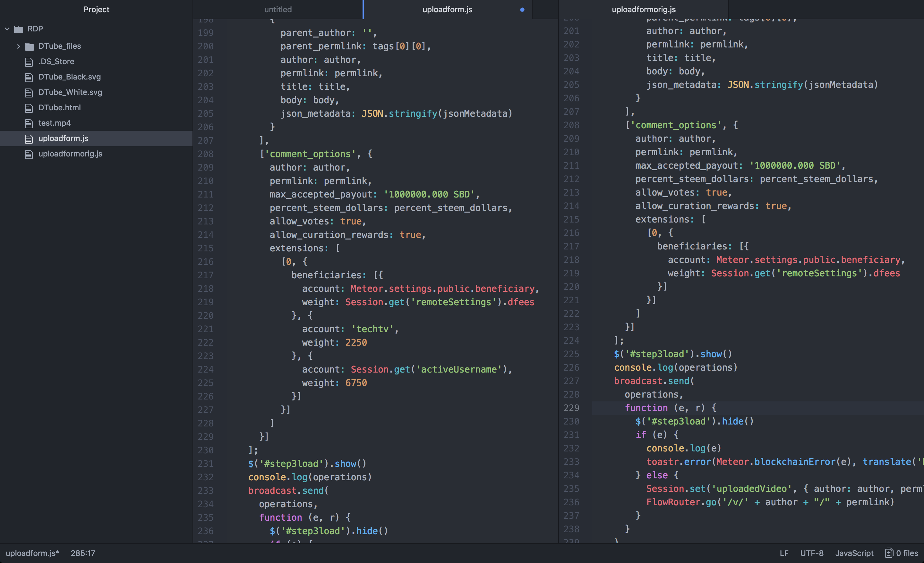This screenshot has width=924, height=563.
Task: Click 'function (e, r) {' in right editor
Action: click(x=671, y=408)
